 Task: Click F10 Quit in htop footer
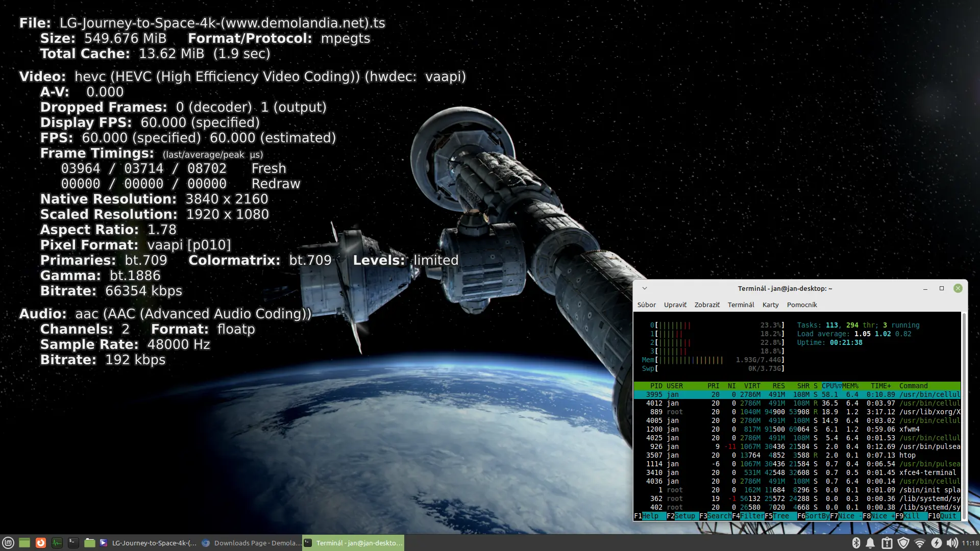tap(944, 516)
